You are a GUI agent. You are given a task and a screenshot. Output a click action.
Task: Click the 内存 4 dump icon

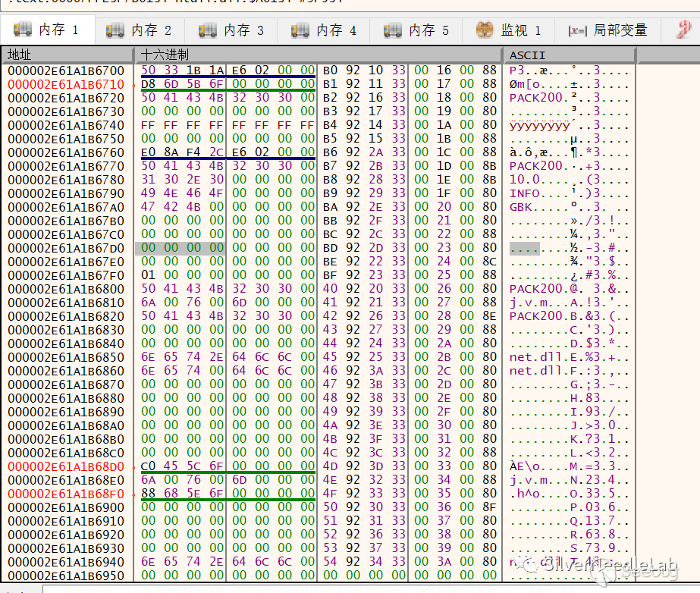point(300,30)
